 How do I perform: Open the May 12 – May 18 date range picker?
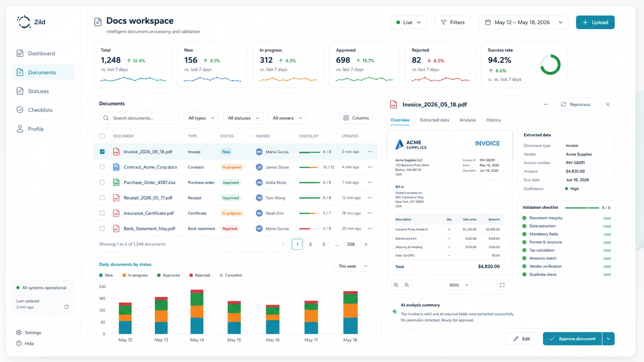click(524, 22)
